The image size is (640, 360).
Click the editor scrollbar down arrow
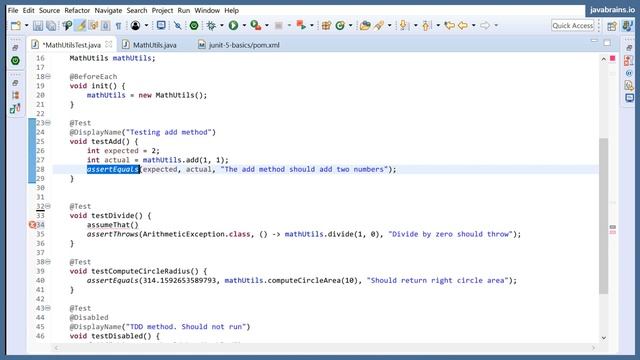pyautogui.click(x=604, y=338)
